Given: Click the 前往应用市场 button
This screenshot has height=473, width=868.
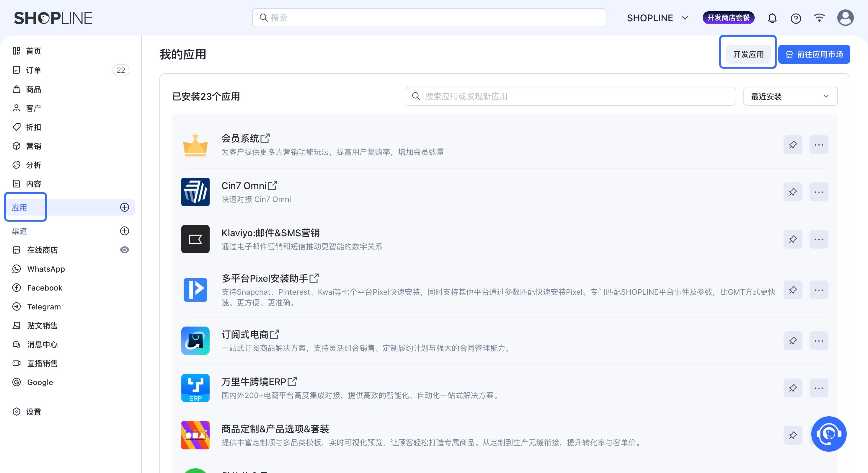Looking at the screenshot, I should (814, 54).
